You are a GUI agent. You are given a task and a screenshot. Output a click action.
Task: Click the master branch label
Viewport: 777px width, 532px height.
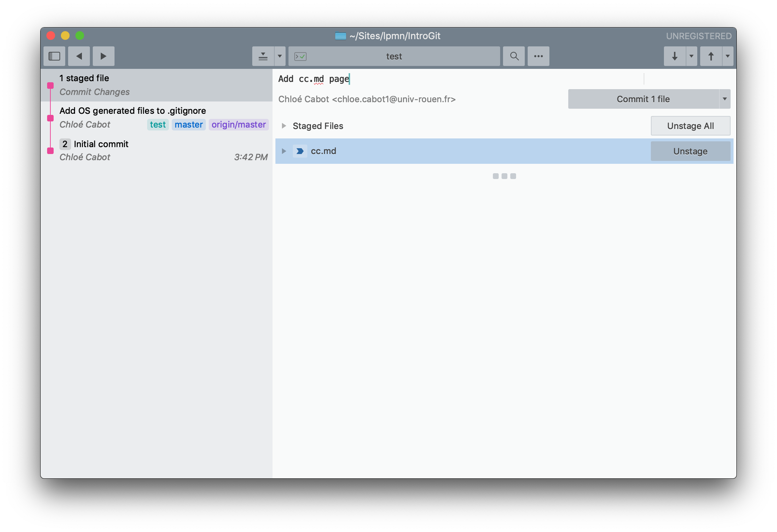pyautogui.click(x=189, y=125)
